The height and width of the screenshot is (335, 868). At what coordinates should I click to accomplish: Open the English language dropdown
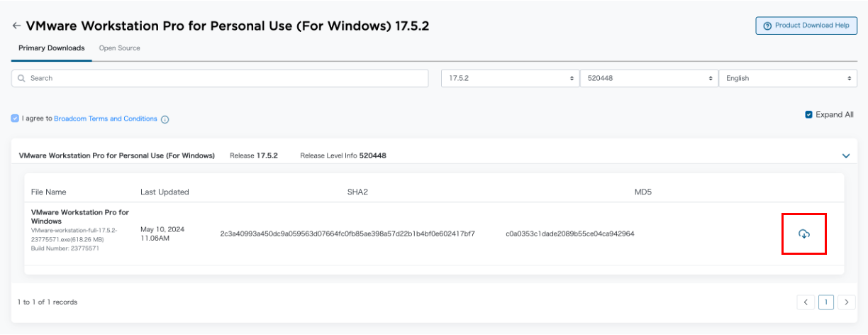click(x=788, y=78)
